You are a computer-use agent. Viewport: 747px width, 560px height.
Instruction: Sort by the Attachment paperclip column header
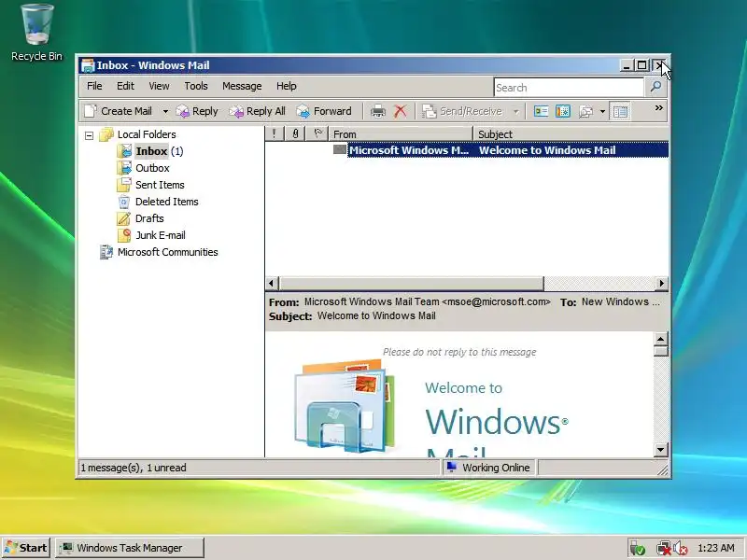(295, 134)
